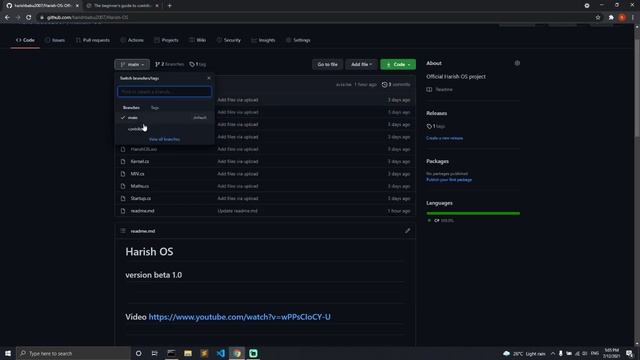Open the 2 branches link
The width and height of the screenshot is (640, 360).
pyautogui.click(x=169, y=64)
